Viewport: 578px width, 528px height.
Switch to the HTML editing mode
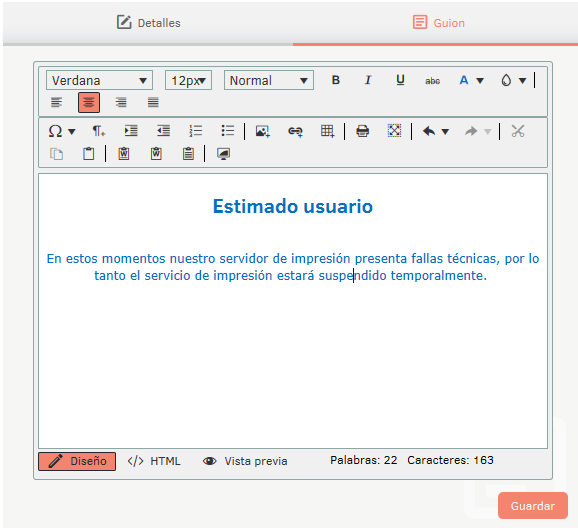click(154, 461)
